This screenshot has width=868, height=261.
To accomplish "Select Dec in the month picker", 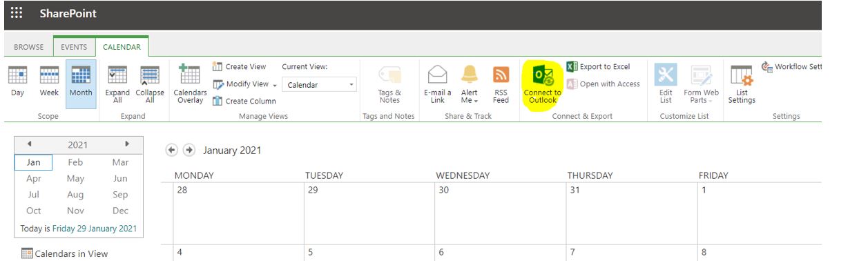I will click(x=120, y=211).
